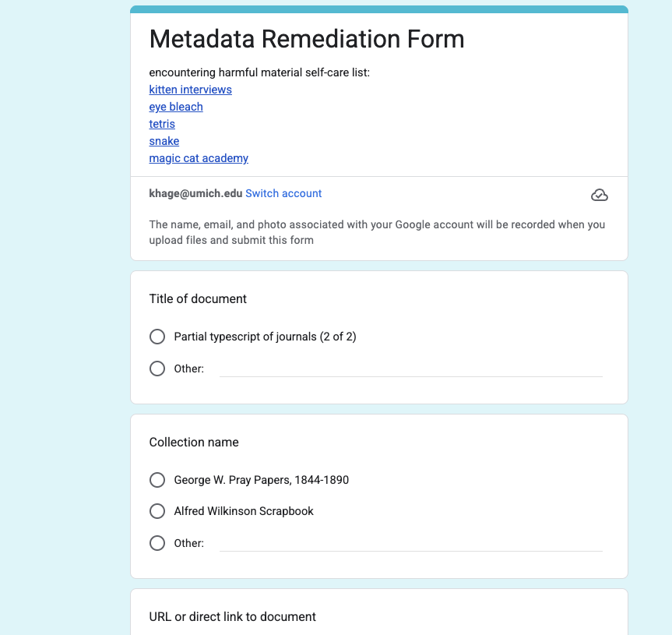Select George W. Pray Papers option

point(157,480)
